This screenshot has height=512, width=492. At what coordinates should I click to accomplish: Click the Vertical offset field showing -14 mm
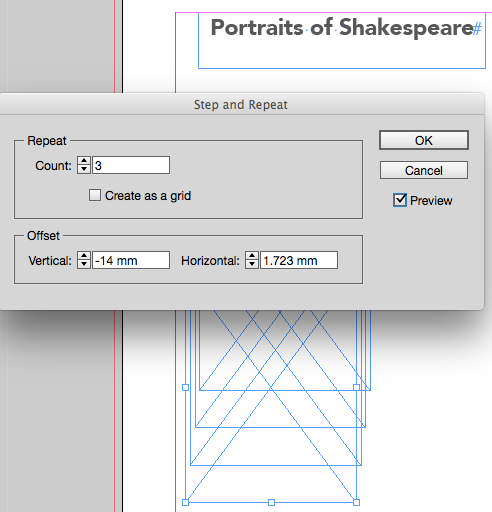131,260
